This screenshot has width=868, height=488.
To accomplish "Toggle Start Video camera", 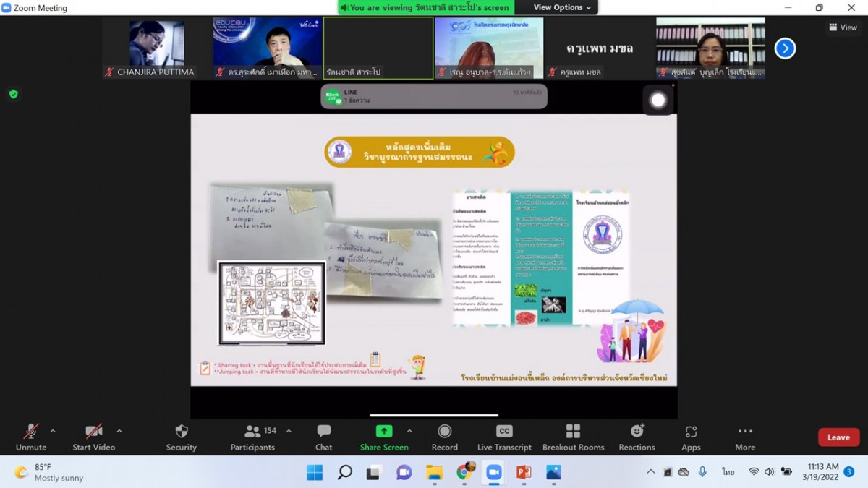I will 93,437.
